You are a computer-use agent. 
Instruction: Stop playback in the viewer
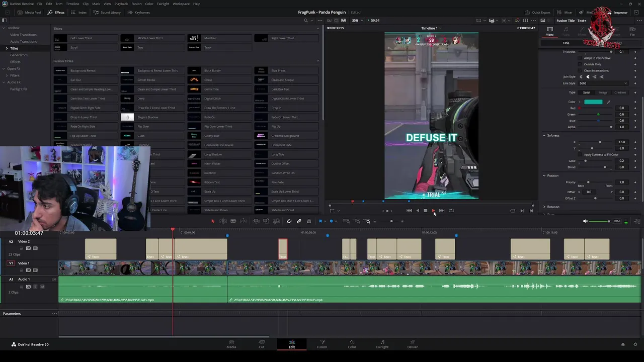point(425,211)
